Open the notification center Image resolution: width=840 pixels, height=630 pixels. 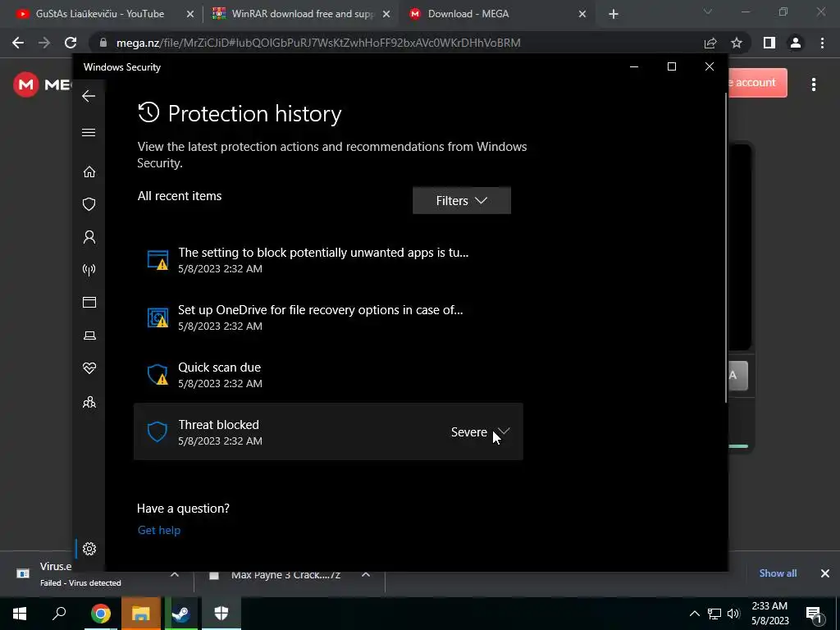click(x=815, y=614)
